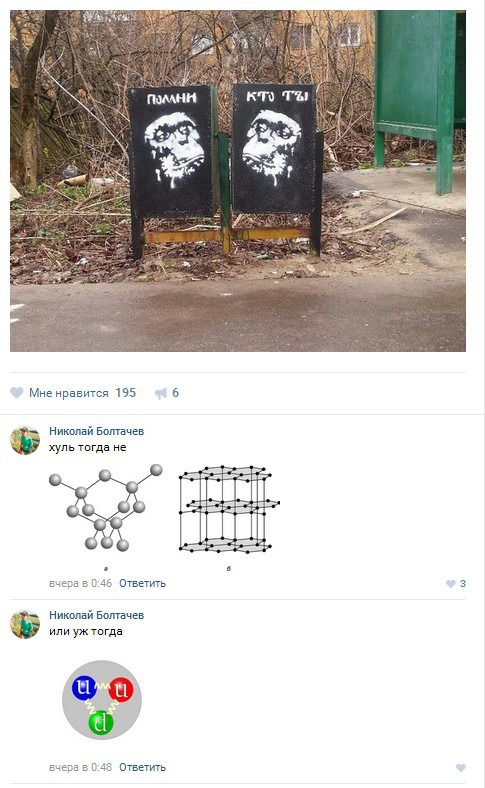The height and width of the screenshot is (788, 485).
Task: Open the graphite layered structure image
Action: click(x=229, y=509)
